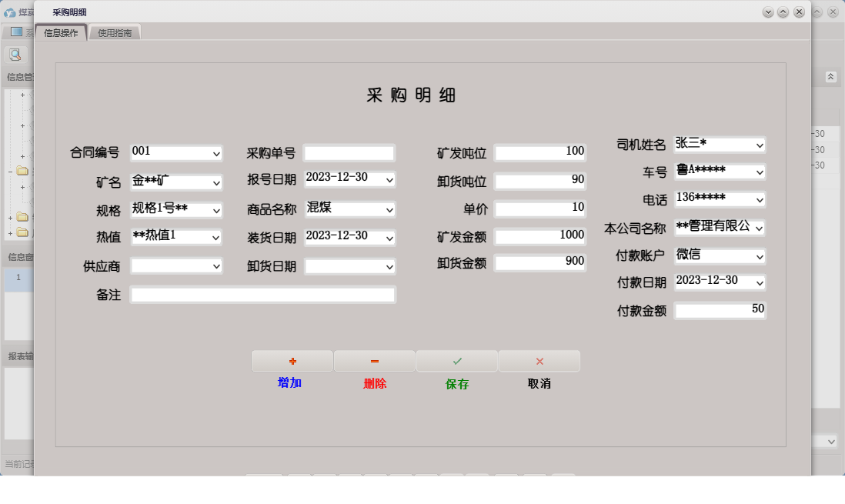Click the gray X icon above 取消
Viewport: 845px width, 504px height.
coord(539,360)
